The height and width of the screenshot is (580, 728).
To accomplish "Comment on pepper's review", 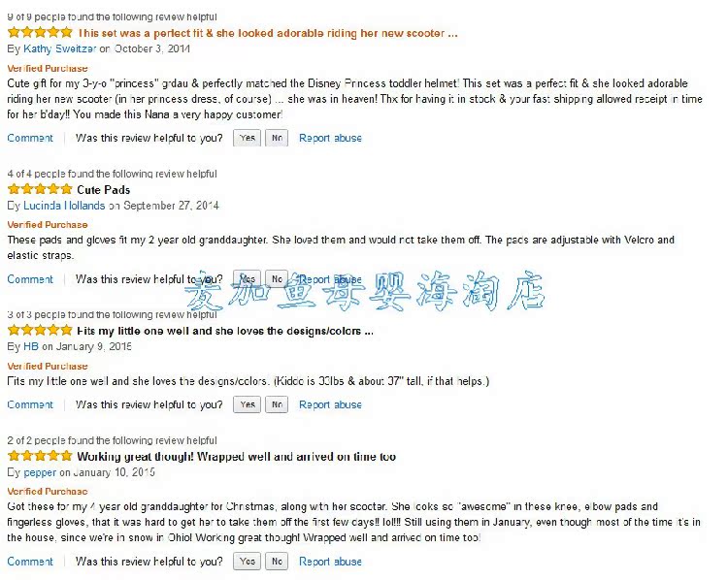I will click(x=30, y=562).
